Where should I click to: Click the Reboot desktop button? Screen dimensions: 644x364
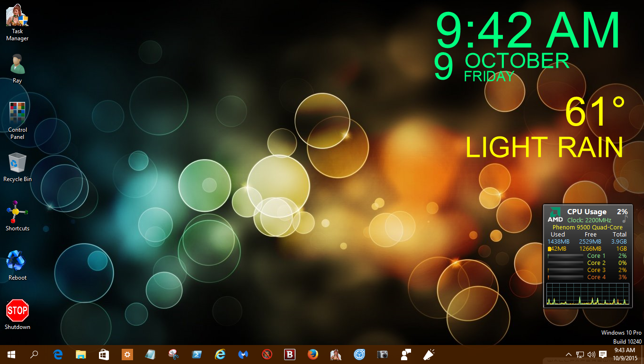(17, 261)
